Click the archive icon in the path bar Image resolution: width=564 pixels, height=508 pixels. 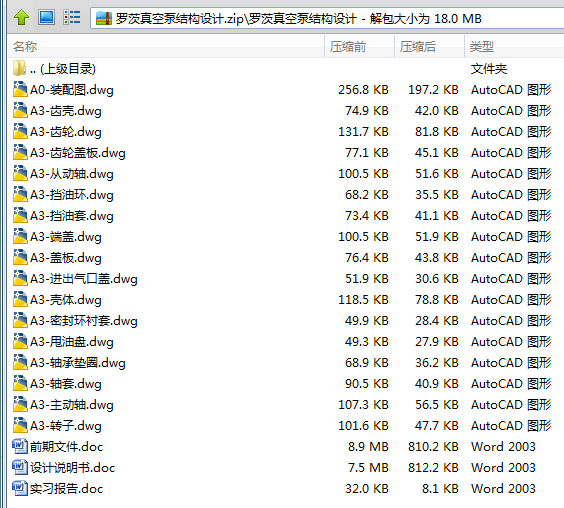click(104, 19)
